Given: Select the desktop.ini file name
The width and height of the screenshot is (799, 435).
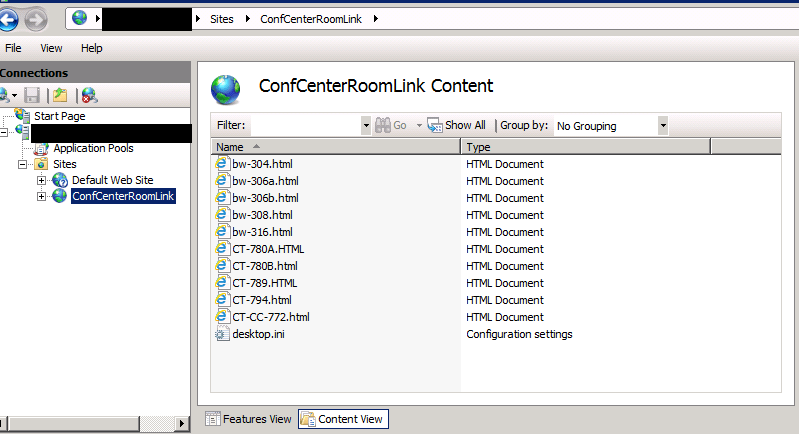Looking at the screenshot, I should (x=258, y=334).
